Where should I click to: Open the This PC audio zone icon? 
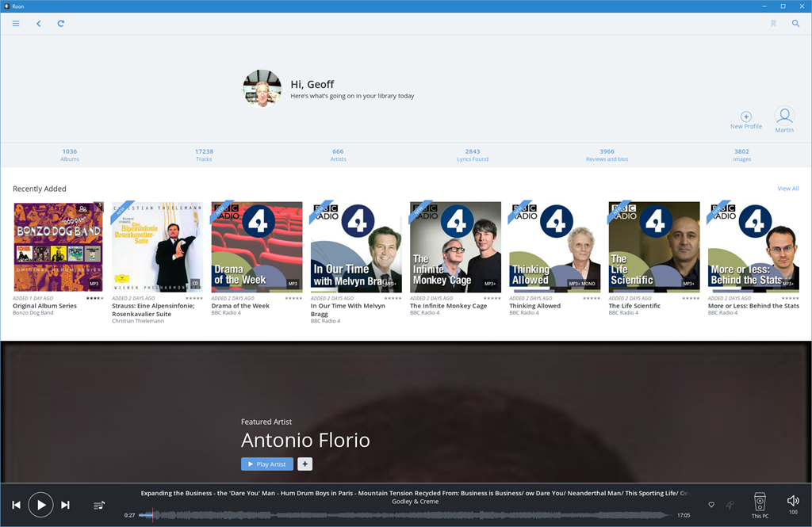tap(760, 502)
